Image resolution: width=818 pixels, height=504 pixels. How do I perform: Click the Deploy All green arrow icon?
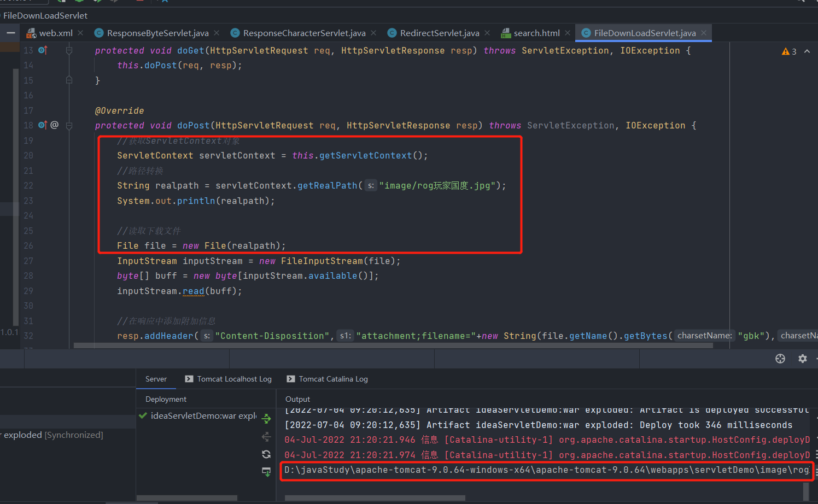[266, 419]
